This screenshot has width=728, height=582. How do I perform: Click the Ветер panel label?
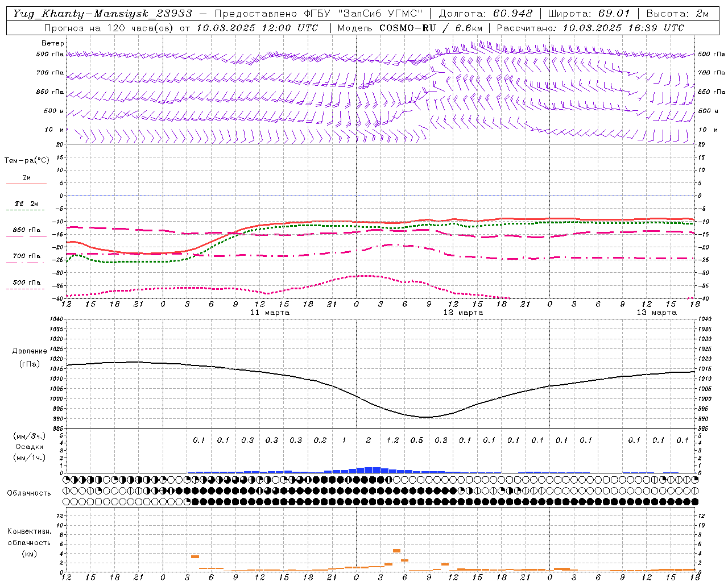tap(52, 43)
